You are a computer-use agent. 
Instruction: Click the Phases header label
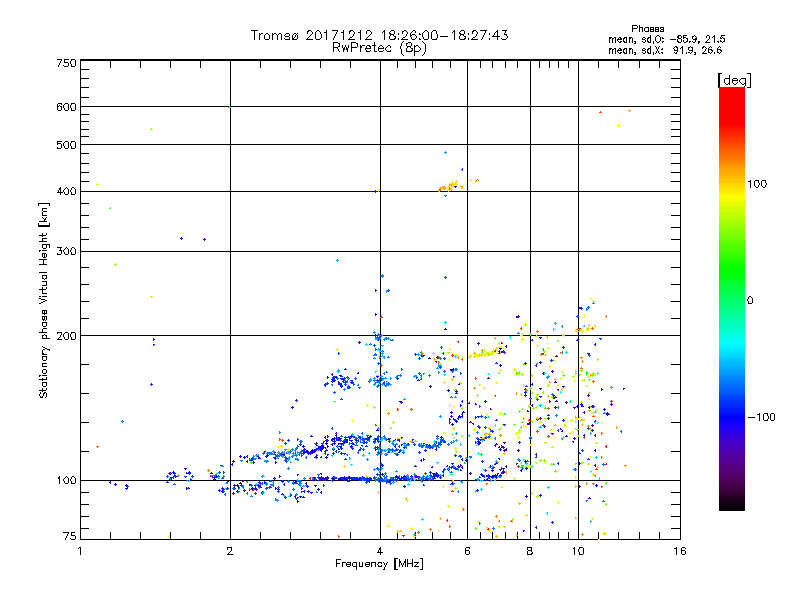(x=647, y=29)
